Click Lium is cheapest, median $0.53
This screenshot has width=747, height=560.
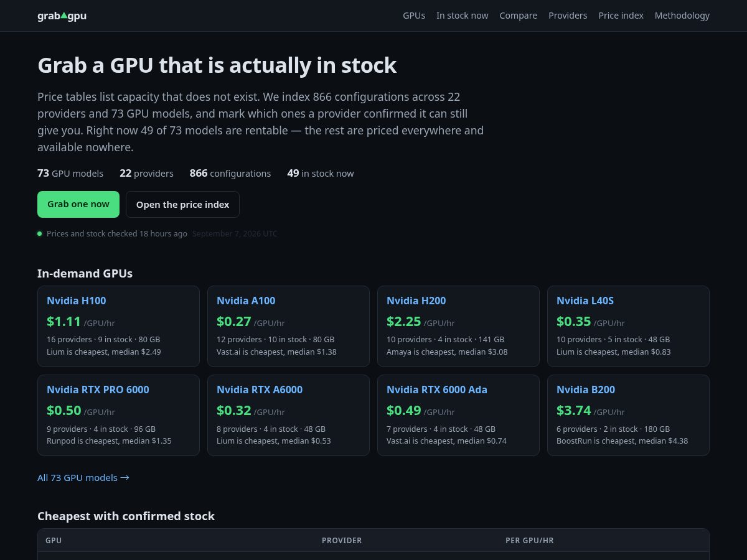(x=274, y=441)
